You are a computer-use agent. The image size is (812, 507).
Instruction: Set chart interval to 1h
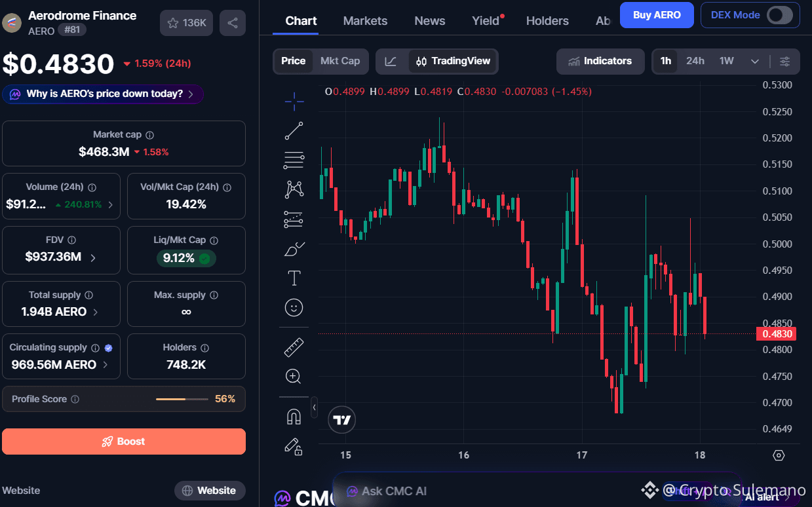click(666, 61)
